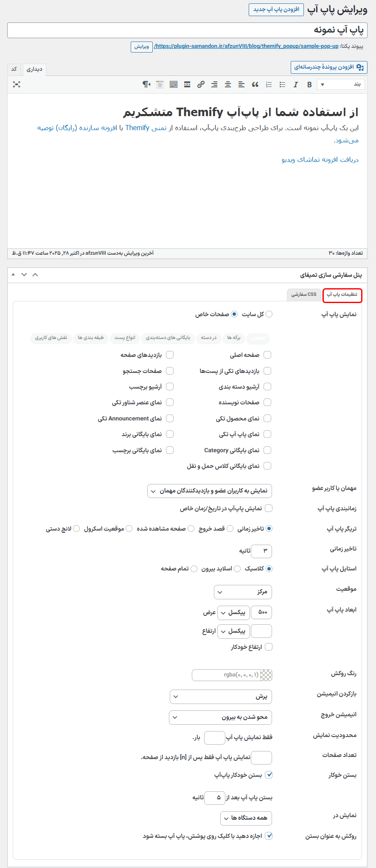Move Themify panel down
This screenshot has width=376, height=868.
click(x=24, y=275)
